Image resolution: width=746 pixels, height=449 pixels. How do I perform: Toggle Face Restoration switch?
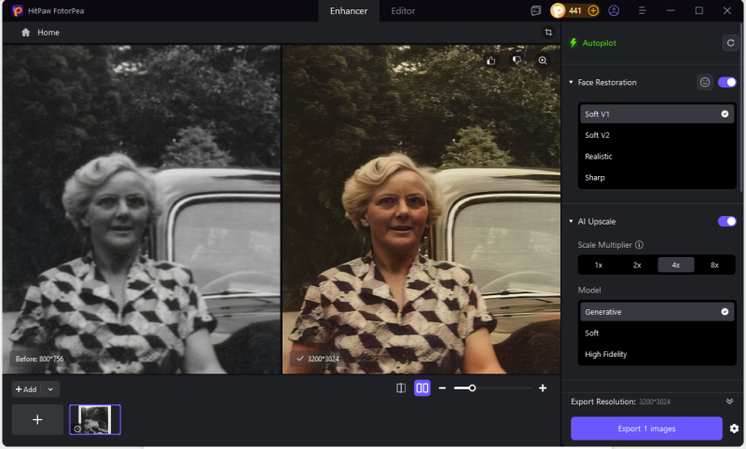click(x=727, y=82)
